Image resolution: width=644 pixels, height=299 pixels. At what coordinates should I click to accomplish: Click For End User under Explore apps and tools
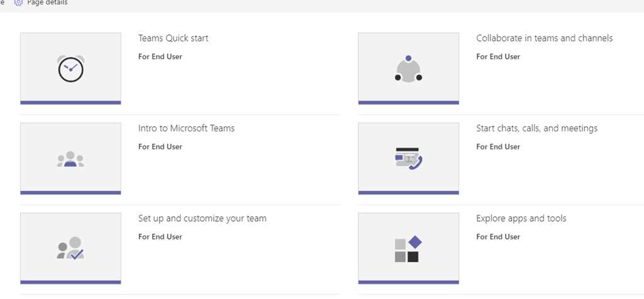(x=497, y=237)
